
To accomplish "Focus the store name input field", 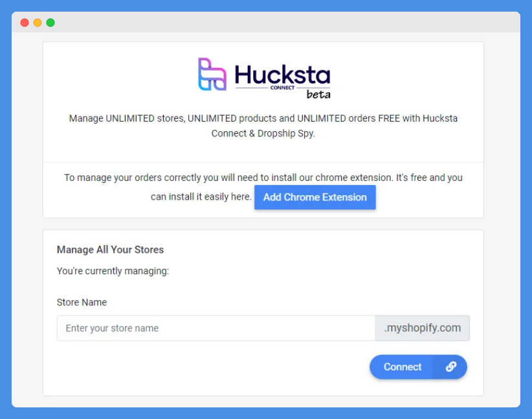I will tap(216, 328).
